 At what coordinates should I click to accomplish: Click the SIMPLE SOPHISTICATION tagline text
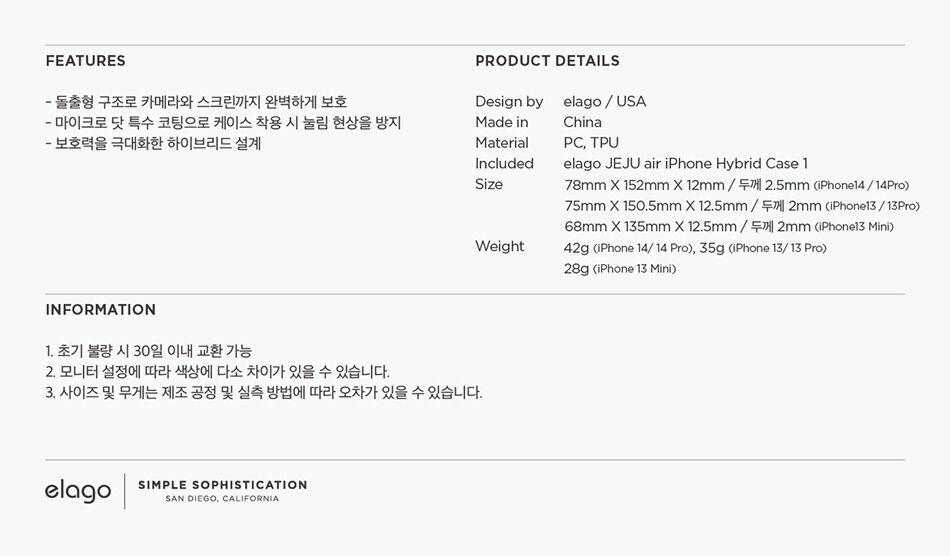(x=222, y=485)
